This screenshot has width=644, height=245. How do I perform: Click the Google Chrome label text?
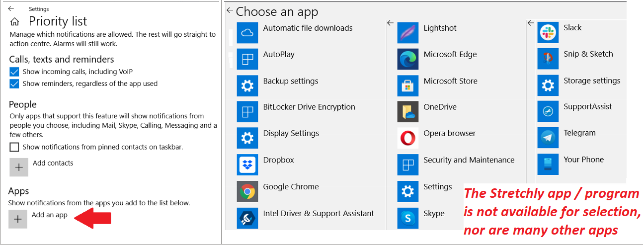click(291, 187)
